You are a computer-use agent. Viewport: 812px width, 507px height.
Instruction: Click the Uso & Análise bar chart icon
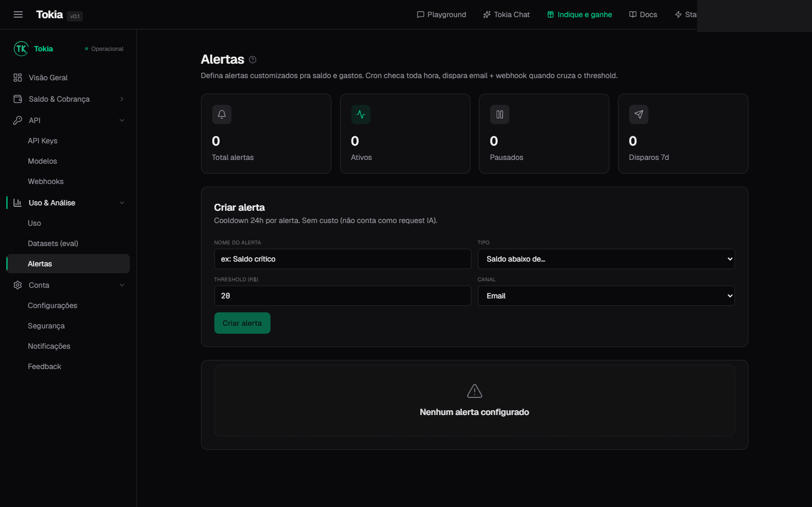pos(18,203)
